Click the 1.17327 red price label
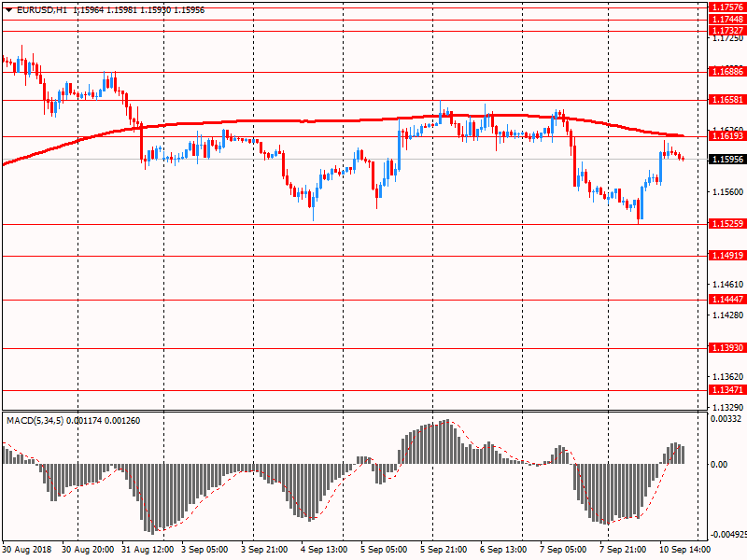This screenshot has width=747, height=560. click(x=726, y=30)
